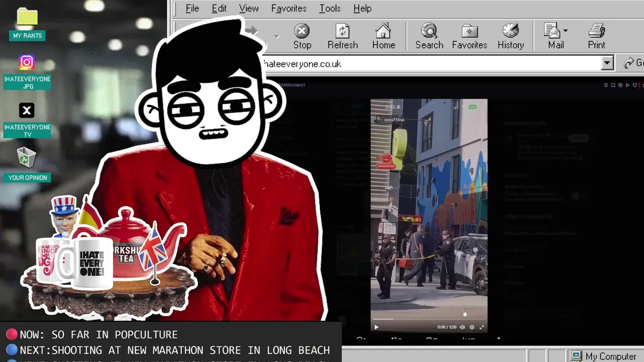The image size is (644, 362).
Task: Open video settings gear icon
Action: click(472, 327)
